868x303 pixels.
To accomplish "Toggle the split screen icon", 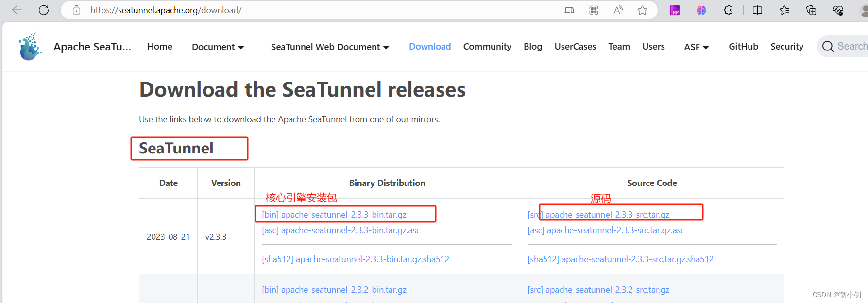I will 757,10.
